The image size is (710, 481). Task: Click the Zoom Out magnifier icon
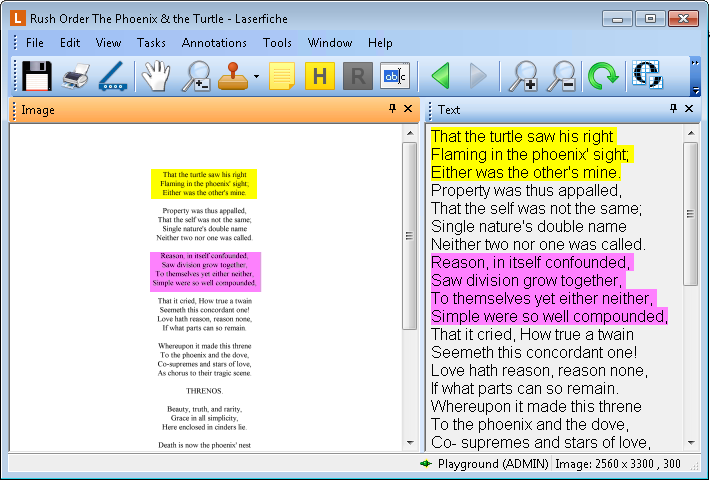click(x=561, y=76)
